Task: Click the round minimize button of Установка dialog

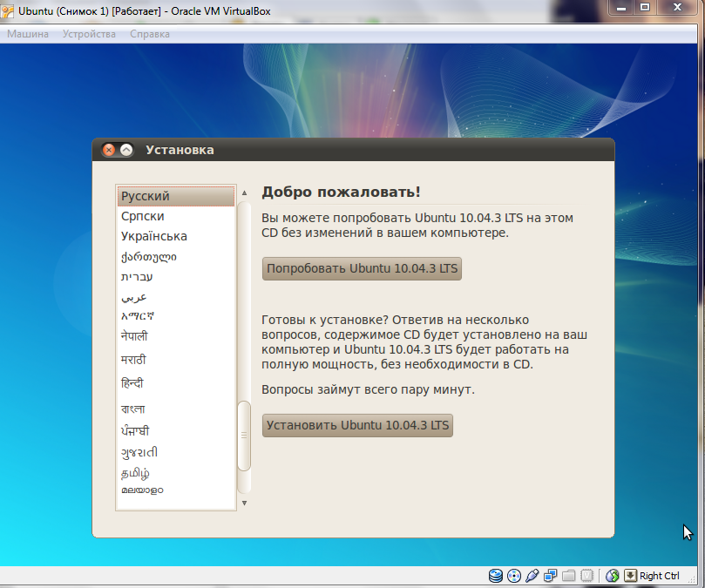Action: pyautogui.click(x=126, y=150)
